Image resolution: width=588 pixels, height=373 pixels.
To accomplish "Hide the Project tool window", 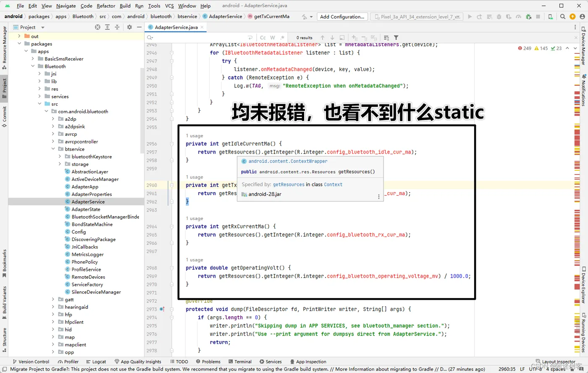I will point(139,27).
